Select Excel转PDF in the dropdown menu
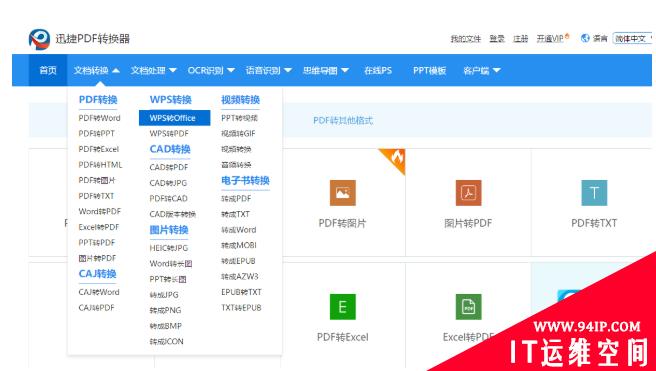Viewport: 656px width, 371px height. click(99, 227)
